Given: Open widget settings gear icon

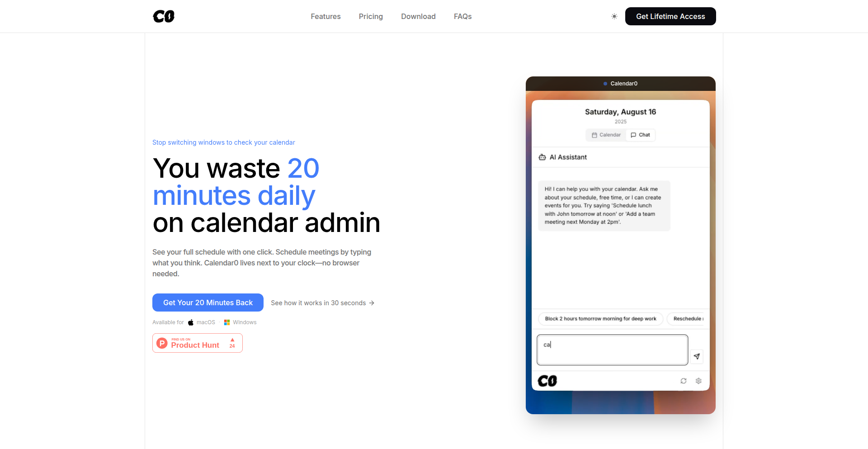Looking at the screenshot, I should (x=698, y=381).
